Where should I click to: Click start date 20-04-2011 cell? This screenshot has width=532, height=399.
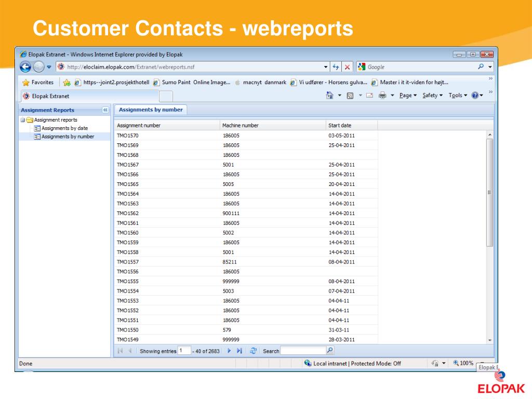(x=341, y=184)
